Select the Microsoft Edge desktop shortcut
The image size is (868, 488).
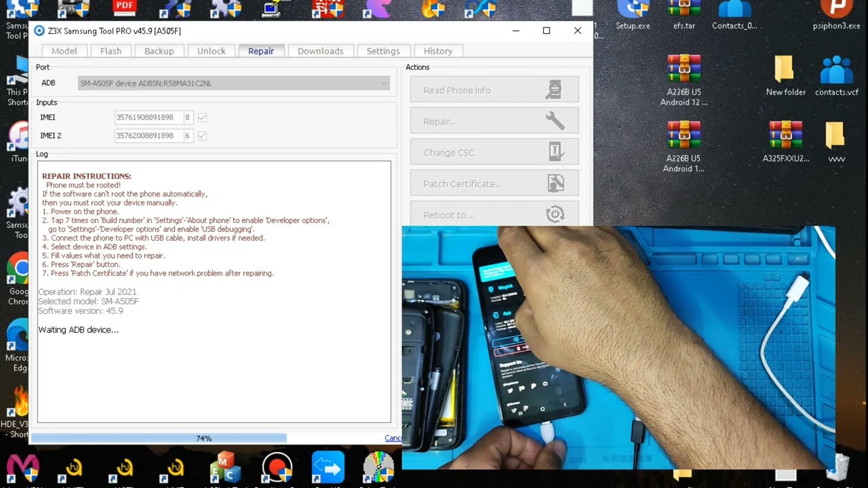17,345
